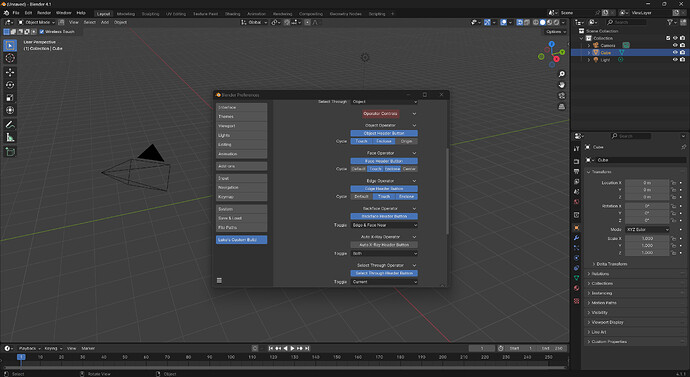This screenshot has width=690, height=377.
Task: Switch to the Sculpting workspace tab
Action: tap(150, 14)
